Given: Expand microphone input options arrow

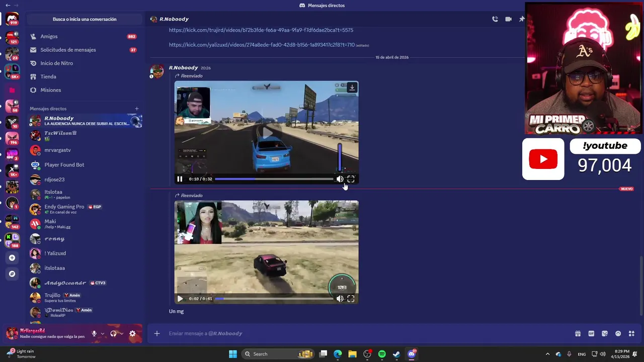Looking at the screenshot, I should (102, 333).
